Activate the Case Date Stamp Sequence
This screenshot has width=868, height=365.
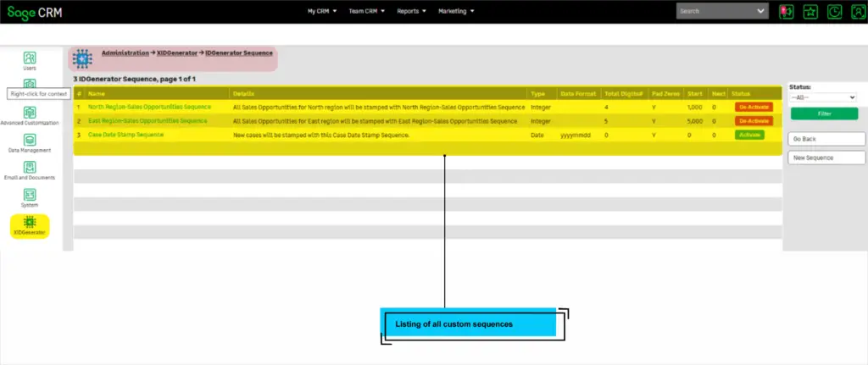(x=750, y=135)
